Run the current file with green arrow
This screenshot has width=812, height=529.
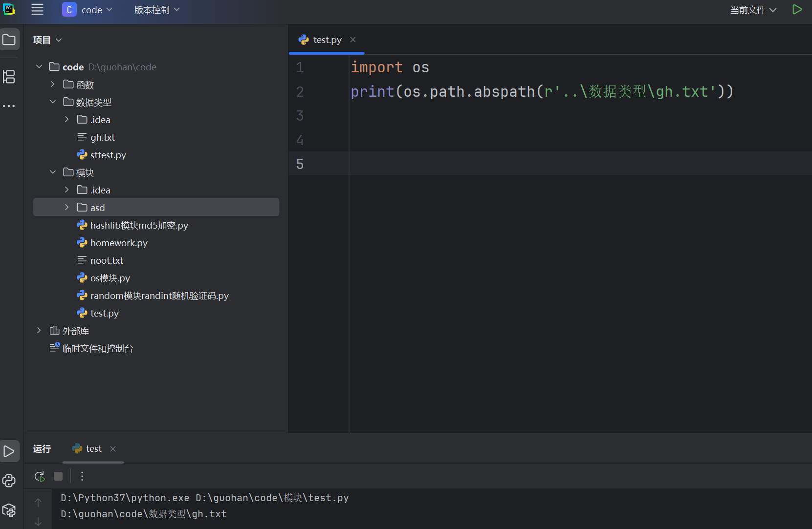797,10
